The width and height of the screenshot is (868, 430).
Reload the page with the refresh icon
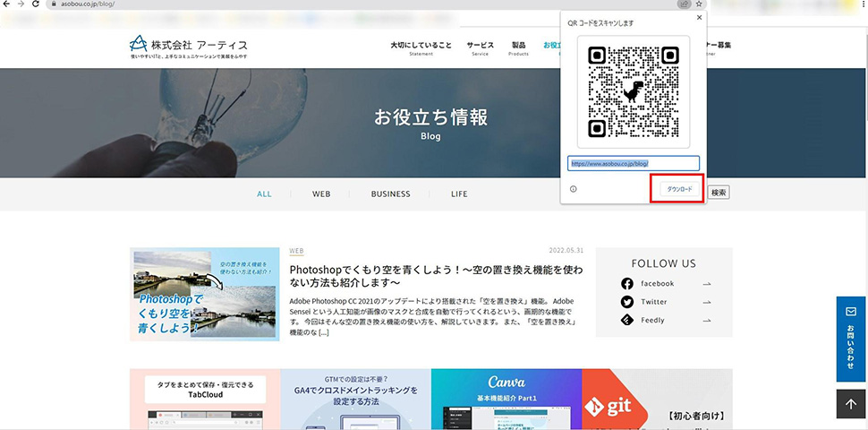pyautogui.click(x=36, y=4)
